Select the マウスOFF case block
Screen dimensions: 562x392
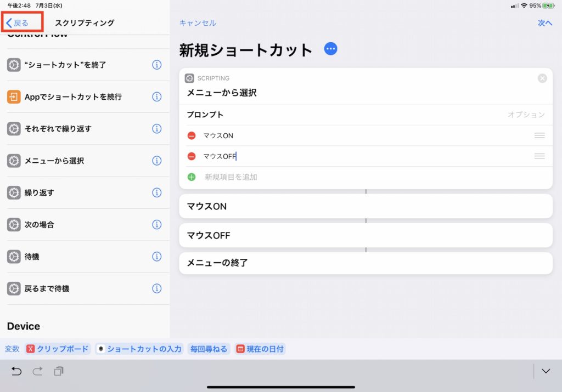366,235
